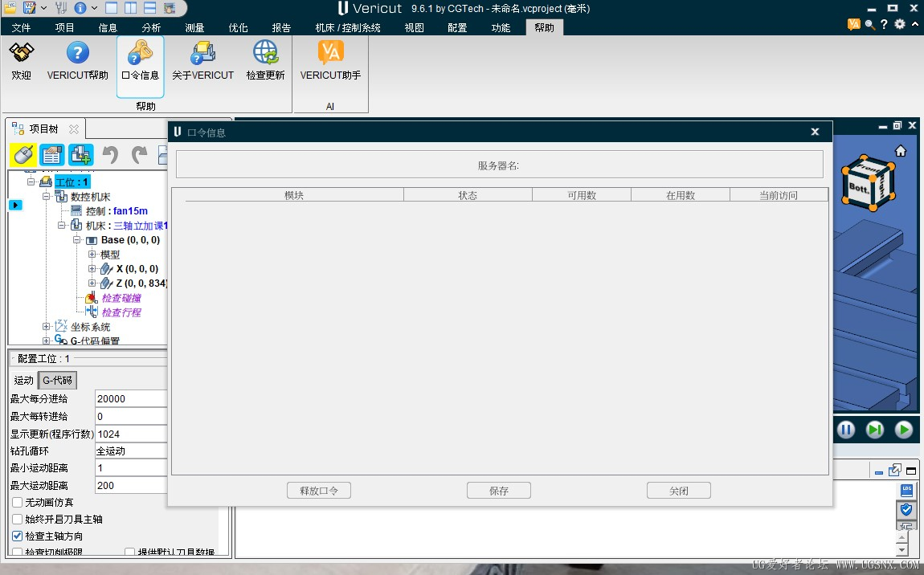
Task: Open the 项目 menu
Action: click(x=65, y=27)
